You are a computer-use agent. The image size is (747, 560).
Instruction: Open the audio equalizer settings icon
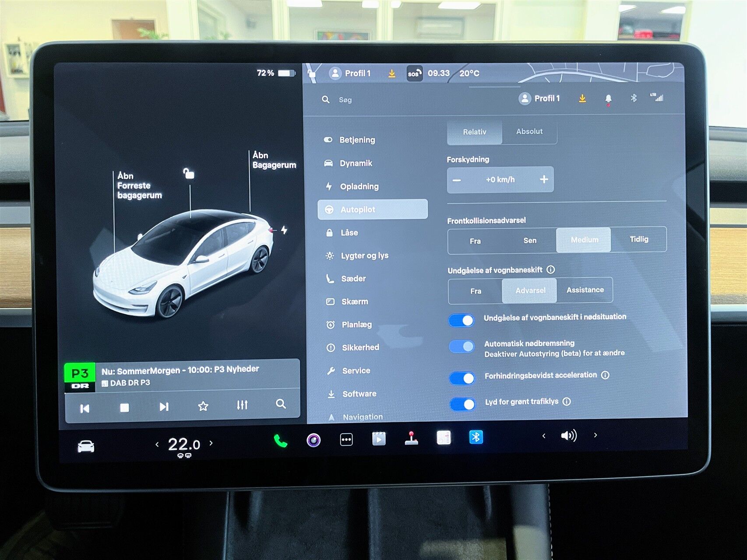(x=242, y=405)
